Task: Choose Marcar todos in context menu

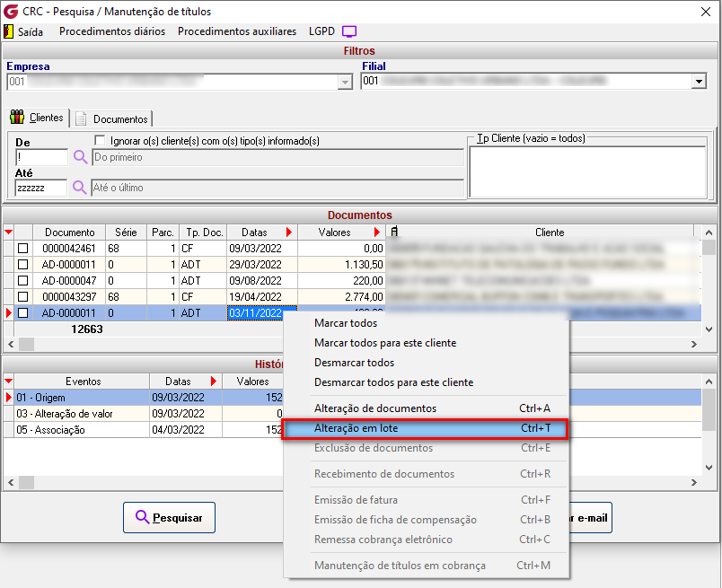Action: click(346, 323)
